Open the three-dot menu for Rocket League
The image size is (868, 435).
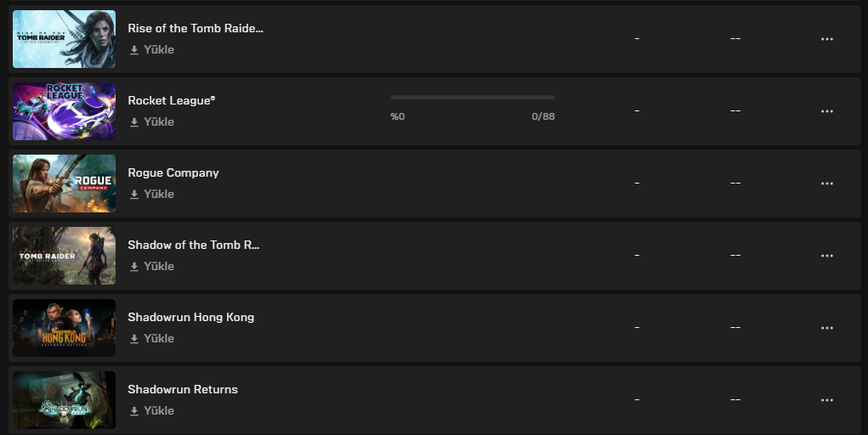coord(827,111)
